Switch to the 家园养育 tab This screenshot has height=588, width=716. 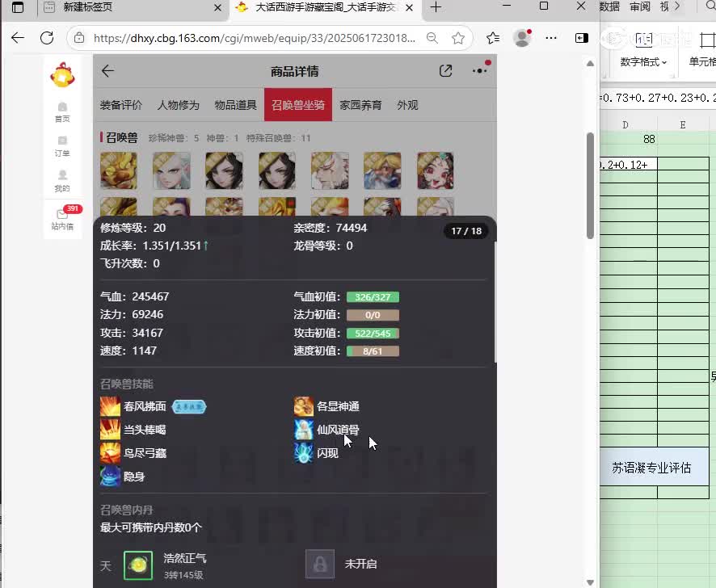[360, 105]
